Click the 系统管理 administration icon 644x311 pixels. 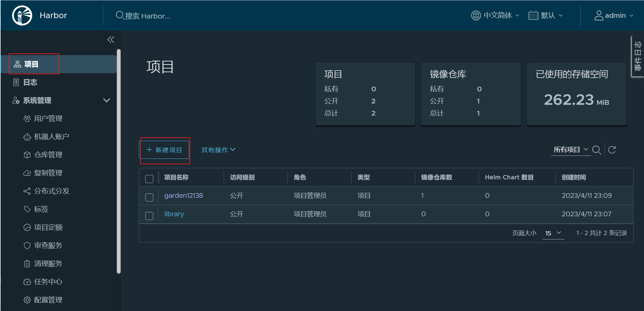pyautogui.click(x=16, y=100)
